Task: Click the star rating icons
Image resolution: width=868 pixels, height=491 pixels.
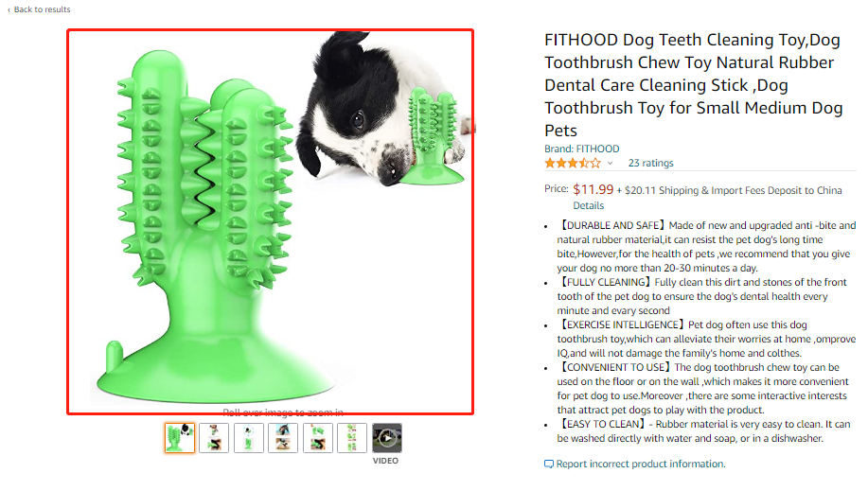Action: [x=573, y=164]
